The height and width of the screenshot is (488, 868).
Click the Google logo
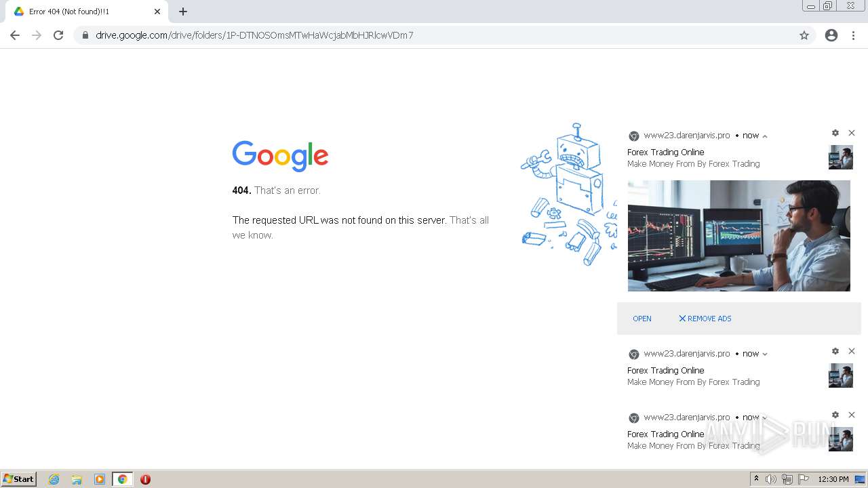280,156
